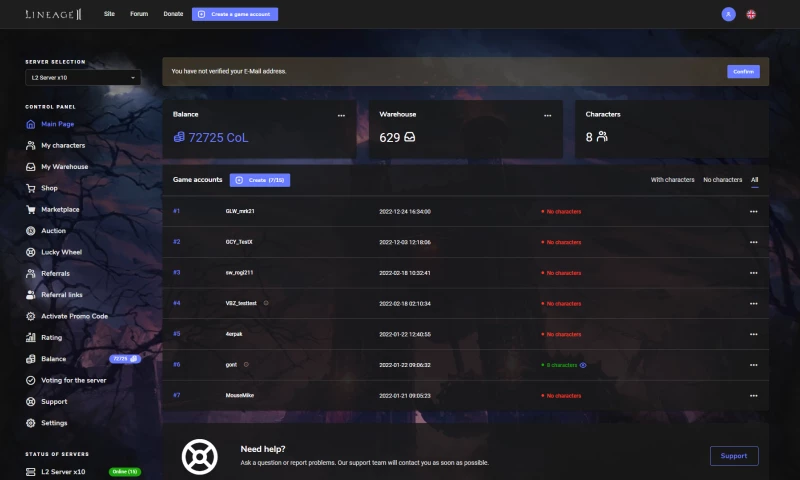Open the Balance card three-dot menu
This screenshot has width=800, height=480.
pos(341,115)
